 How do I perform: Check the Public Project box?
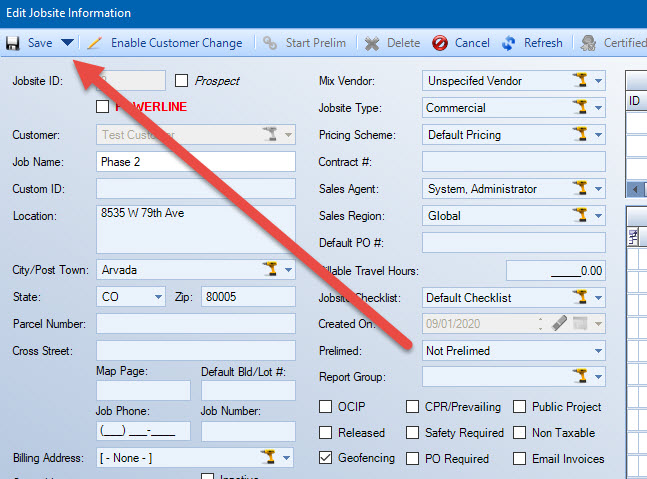[519, 406]
